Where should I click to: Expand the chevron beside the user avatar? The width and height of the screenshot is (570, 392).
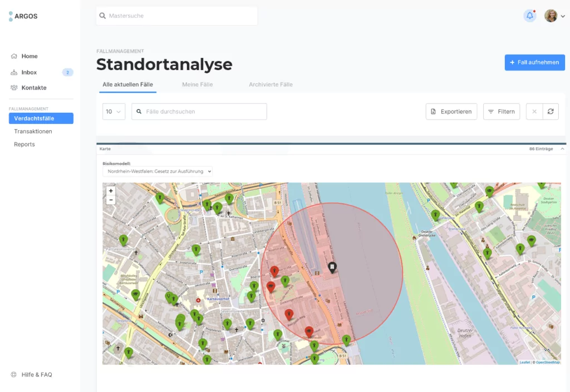point(563,16)
